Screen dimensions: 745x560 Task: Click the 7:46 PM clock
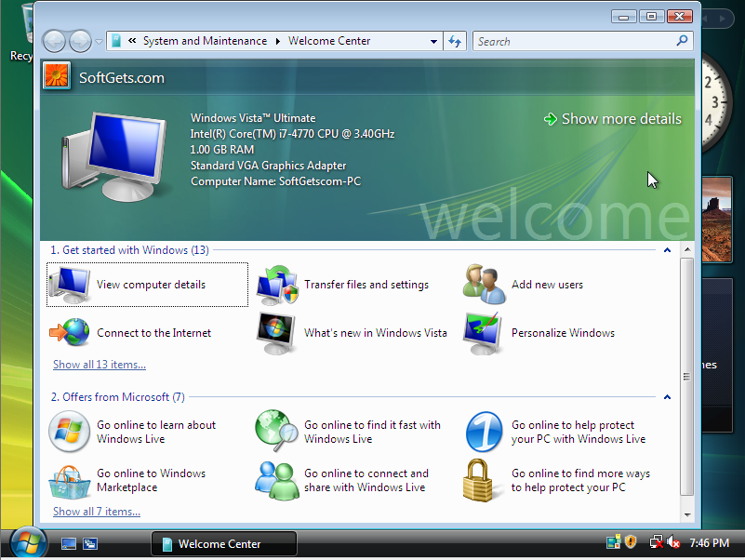(709, 543)
